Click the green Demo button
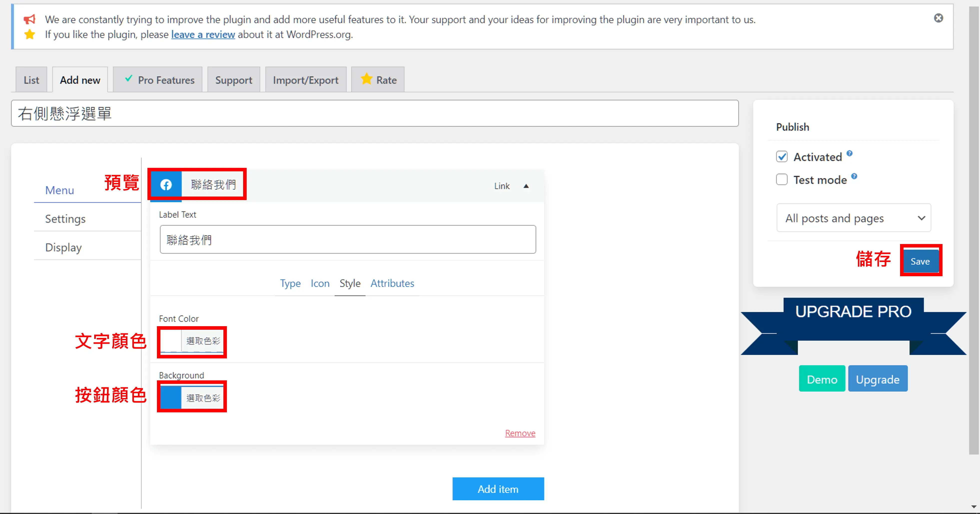This screenshot has height=514, width=980. click(x=822, y=379)
